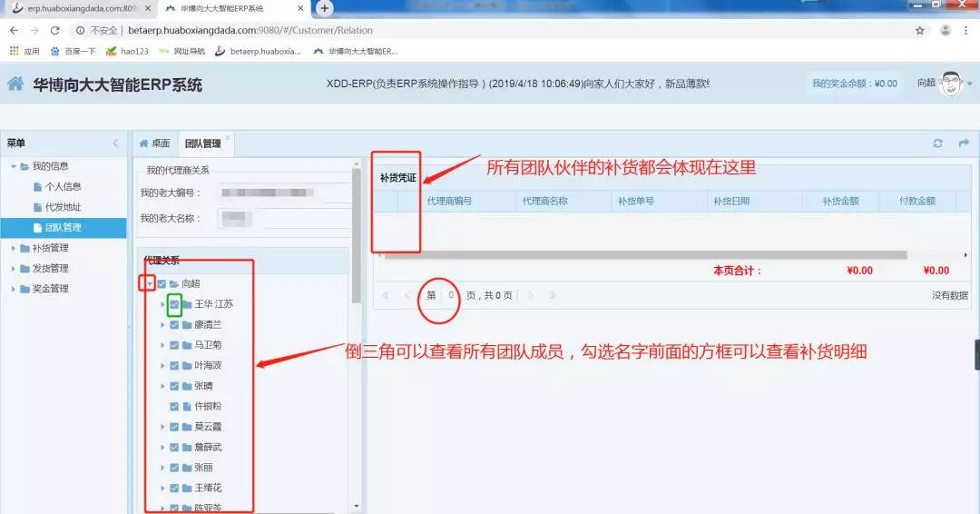
Task: Toggle the checkbox for 张晴
Action: click(x=174, y=386)
